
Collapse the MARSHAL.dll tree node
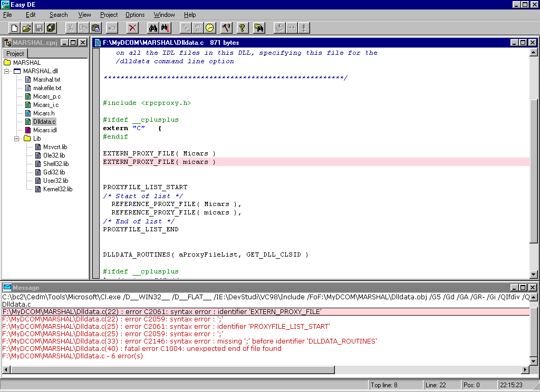pos(6,71)
